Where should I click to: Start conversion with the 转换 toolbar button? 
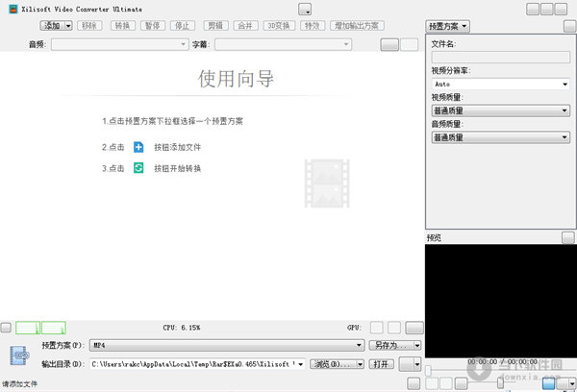point(122,26)
